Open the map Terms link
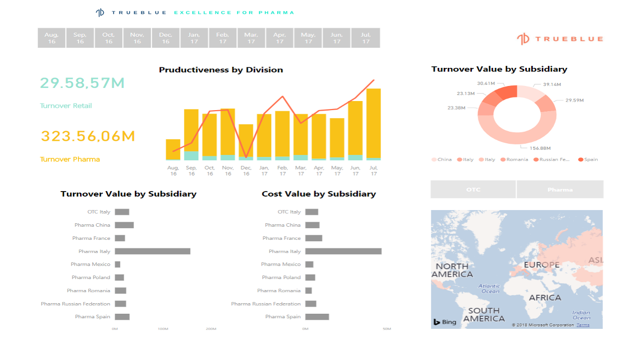The width and height of the screenshot is (644, 362). [583, 325]
